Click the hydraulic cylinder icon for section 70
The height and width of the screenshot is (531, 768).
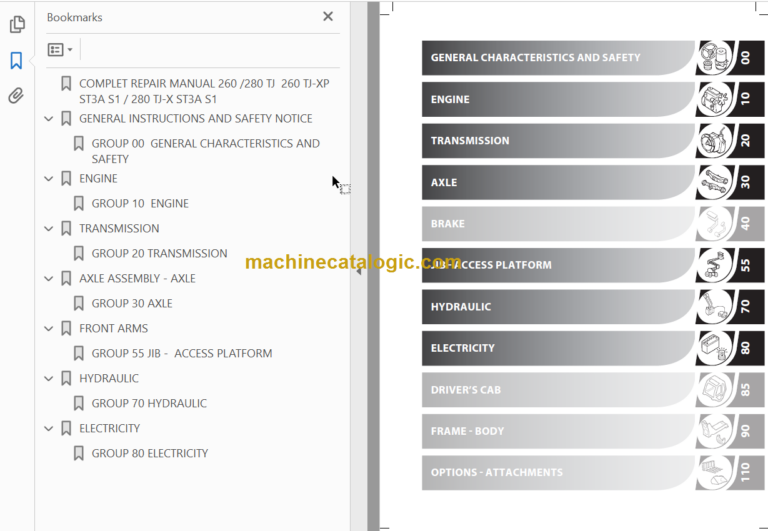point(714,307)
